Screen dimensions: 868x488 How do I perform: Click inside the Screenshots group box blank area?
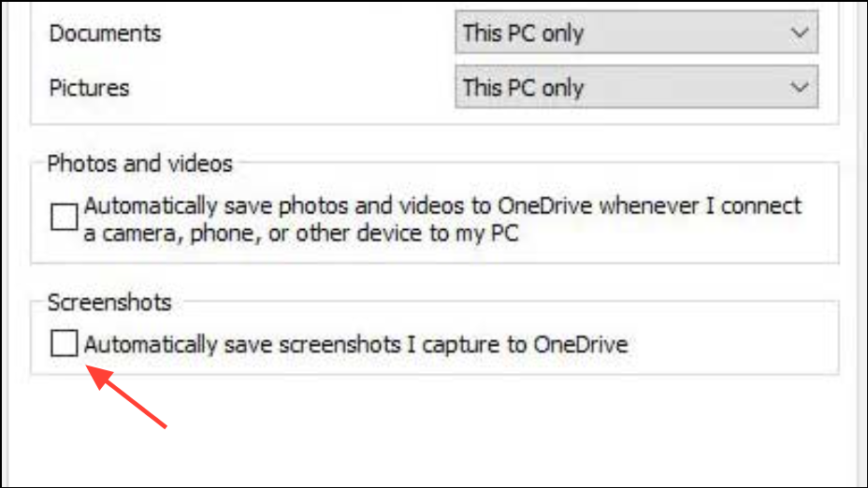click(731, 343)
